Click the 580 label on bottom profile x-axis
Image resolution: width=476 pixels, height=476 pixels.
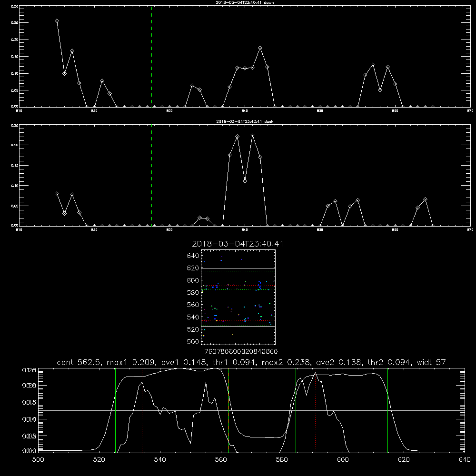[x=282, y=460]
